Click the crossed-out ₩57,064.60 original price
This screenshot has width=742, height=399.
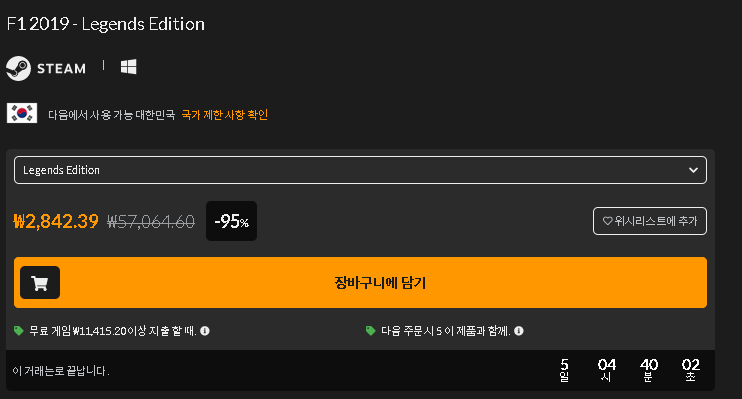pos(151,222)
